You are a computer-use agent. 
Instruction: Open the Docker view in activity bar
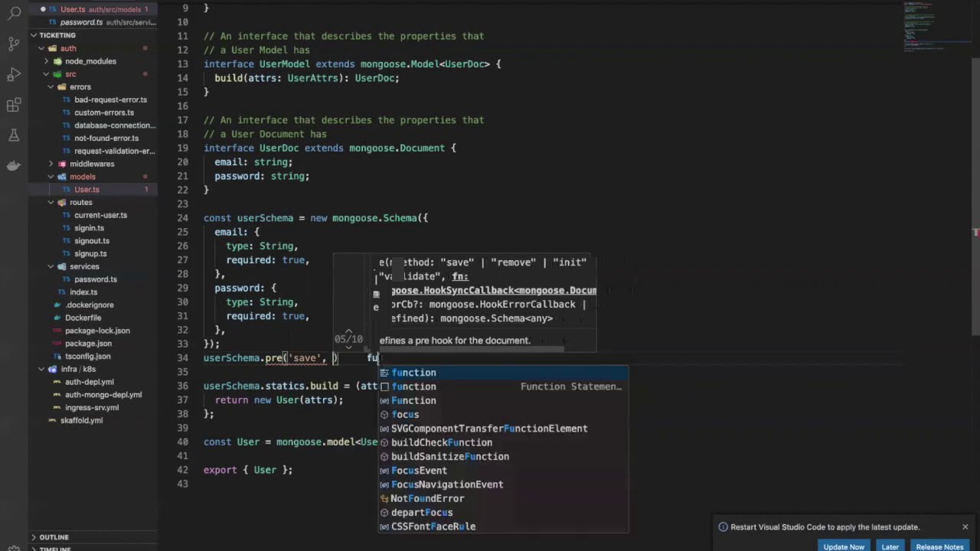(14, 165)
